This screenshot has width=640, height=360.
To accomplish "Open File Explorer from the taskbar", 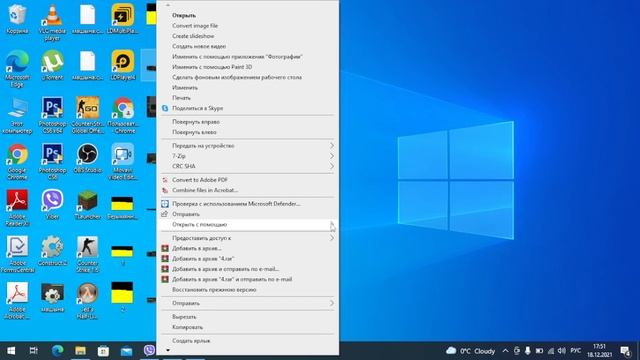I will (80, 351).
